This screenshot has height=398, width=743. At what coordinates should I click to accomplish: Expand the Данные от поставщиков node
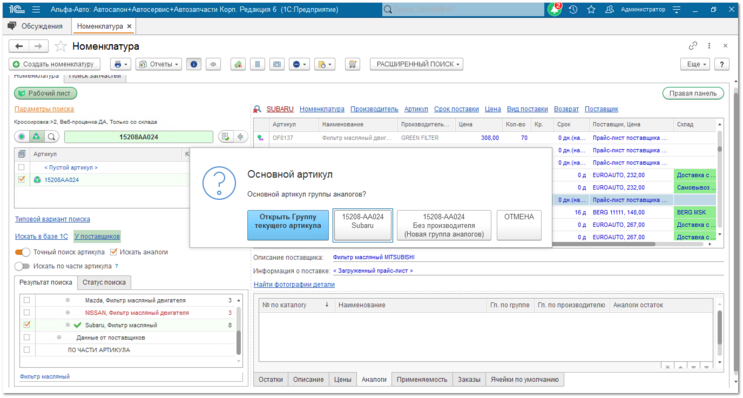click(x=59, y=337)
